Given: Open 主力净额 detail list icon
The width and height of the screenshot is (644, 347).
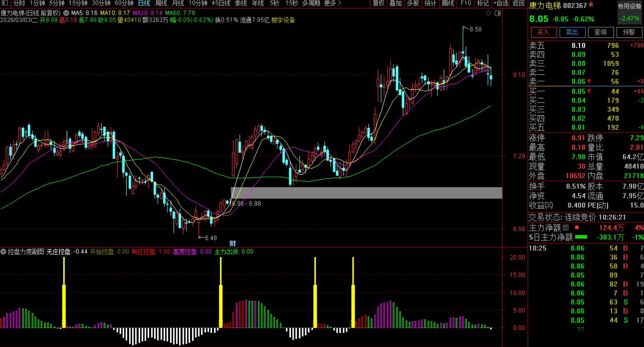Looking at the screenshot, I should pyautogui.click(x=566, y=228).
